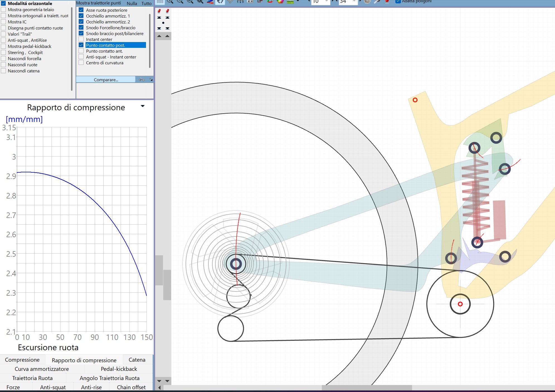Click the canvas horizontal scrollbar thumb
555x392 pixels.
point(367,388)
